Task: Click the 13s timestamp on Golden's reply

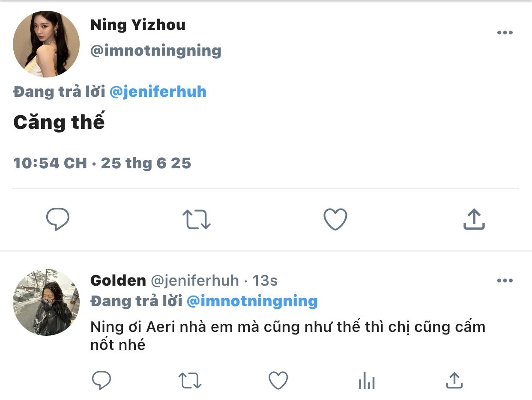Action: click(x=265, y=281)
